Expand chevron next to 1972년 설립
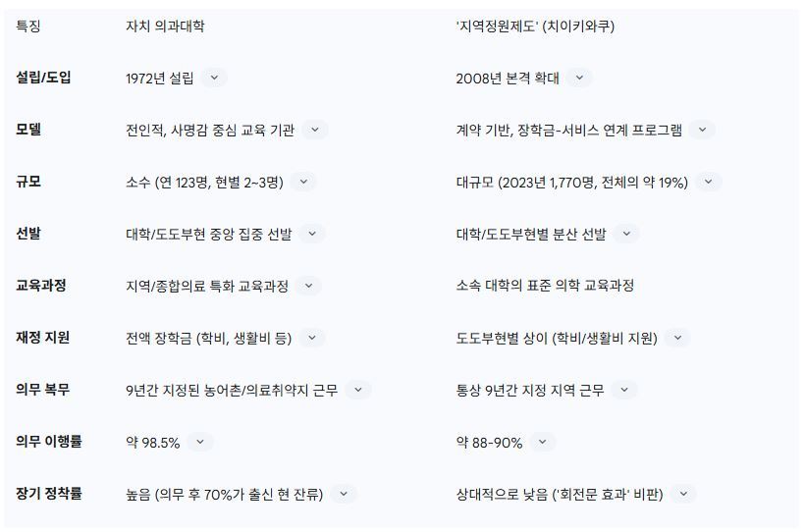The image size is (805, 532). click(214, 79)
